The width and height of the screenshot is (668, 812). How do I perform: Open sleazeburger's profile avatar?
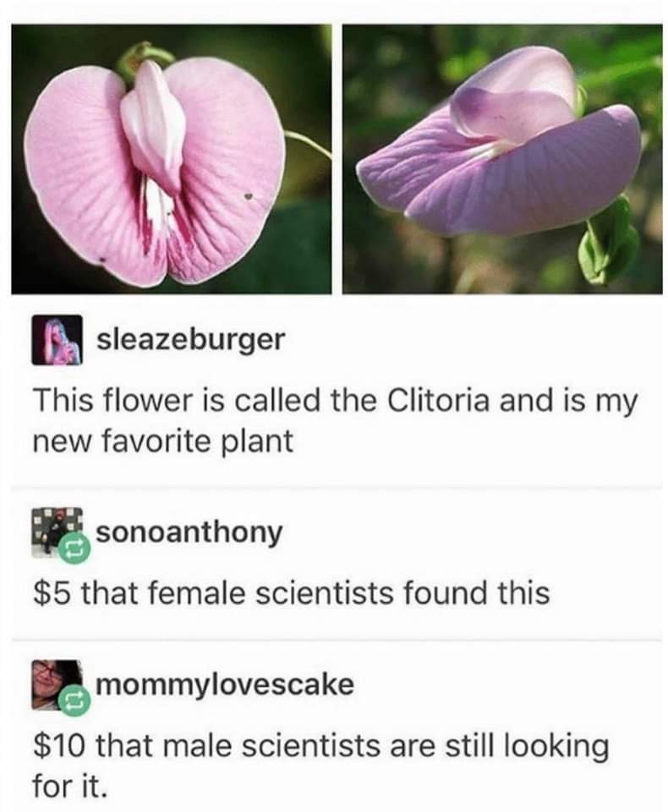coord(57,340)
